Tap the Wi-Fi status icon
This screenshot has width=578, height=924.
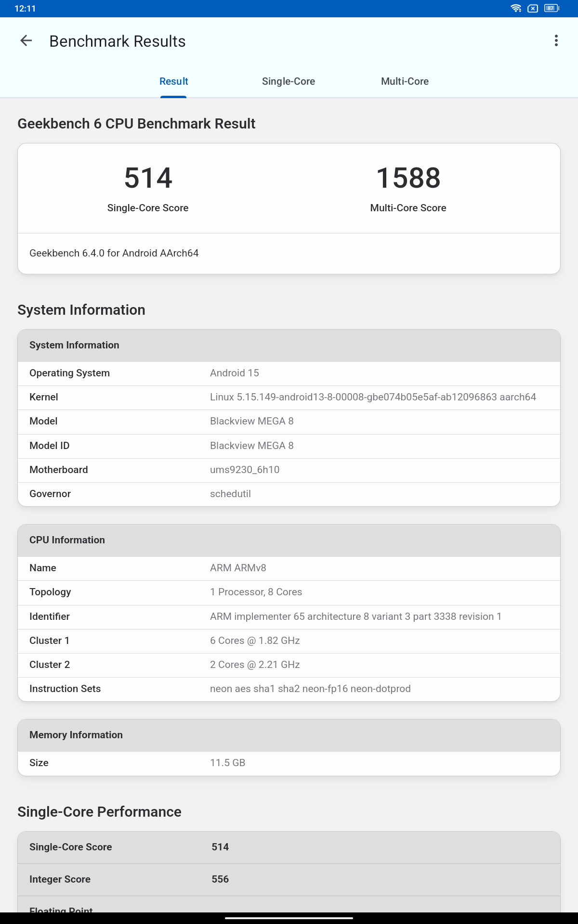(x=516, y=8)
